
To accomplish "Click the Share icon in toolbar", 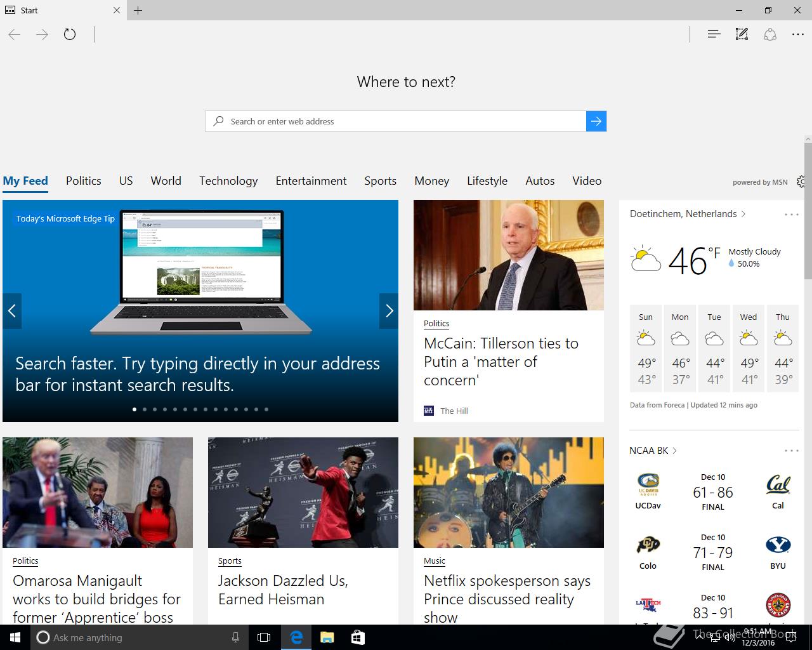I will coord(770,34).
